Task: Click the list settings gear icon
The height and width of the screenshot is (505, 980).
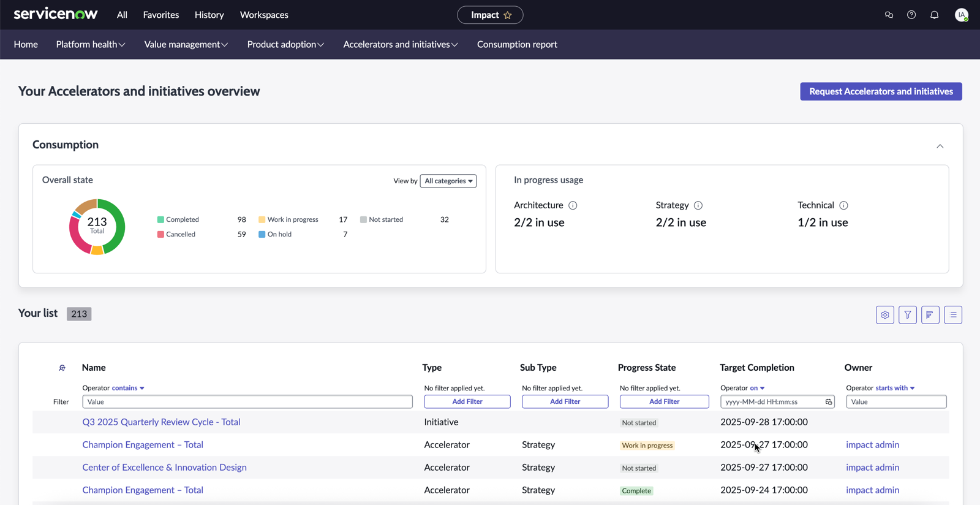Action: (885, 315)
